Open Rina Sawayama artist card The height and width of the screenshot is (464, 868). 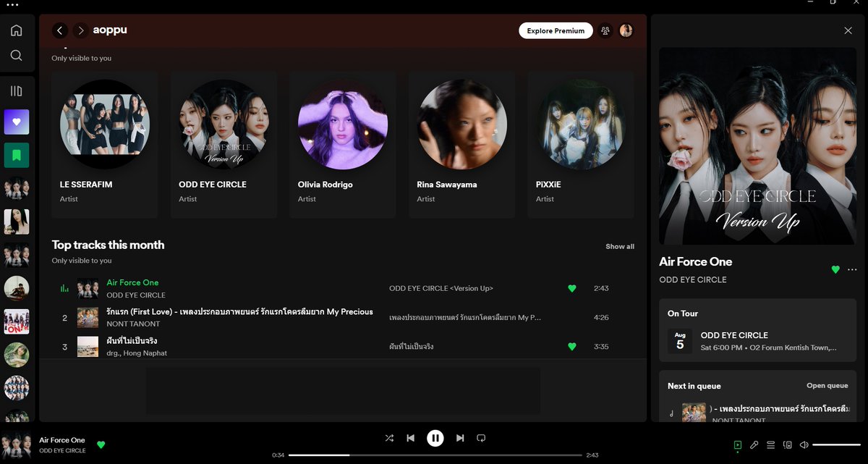point(461,145)
